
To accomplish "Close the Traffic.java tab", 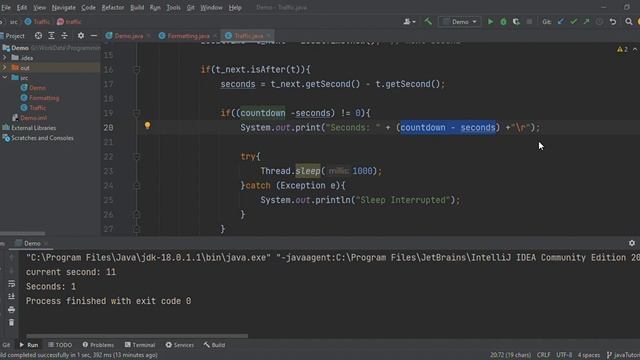I will pyautogui.click(x=269, y=36).
